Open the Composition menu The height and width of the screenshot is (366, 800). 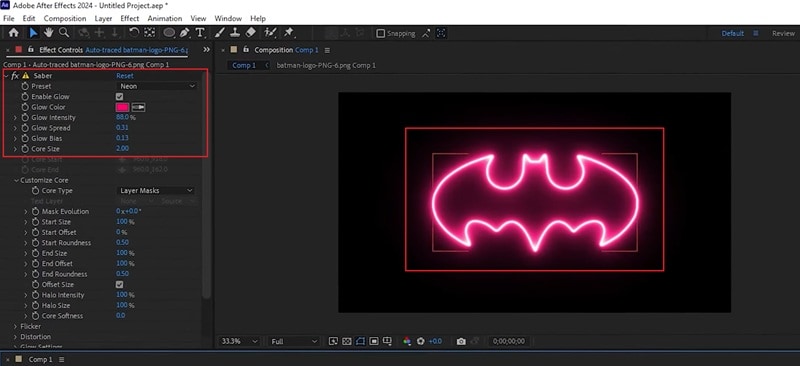[x=65, y=18]
